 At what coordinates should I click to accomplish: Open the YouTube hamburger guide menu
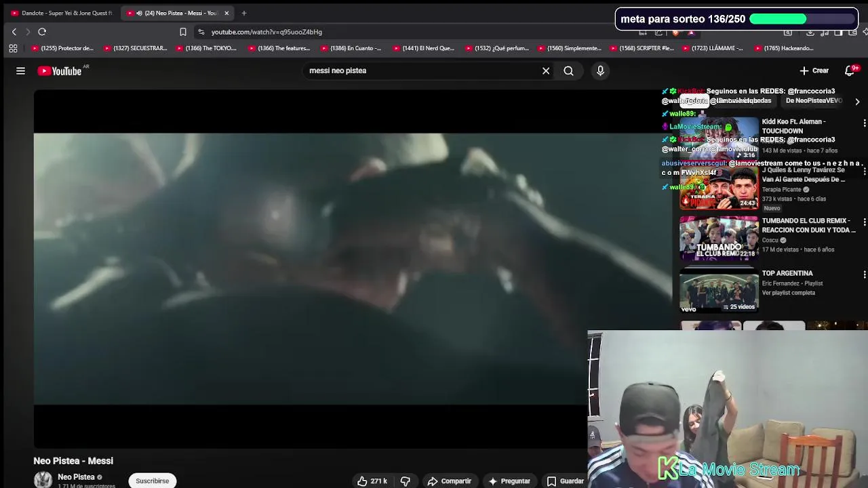coord(20,70)
